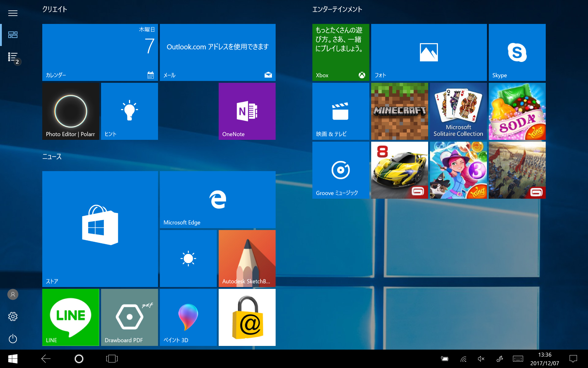Open the Minecraft tile
This screenshot has height=368, width=588.
pos(399,111)
